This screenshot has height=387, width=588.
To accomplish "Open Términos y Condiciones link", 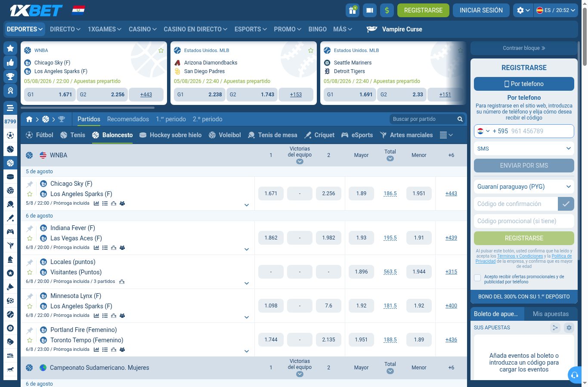I will coord(520,256).
